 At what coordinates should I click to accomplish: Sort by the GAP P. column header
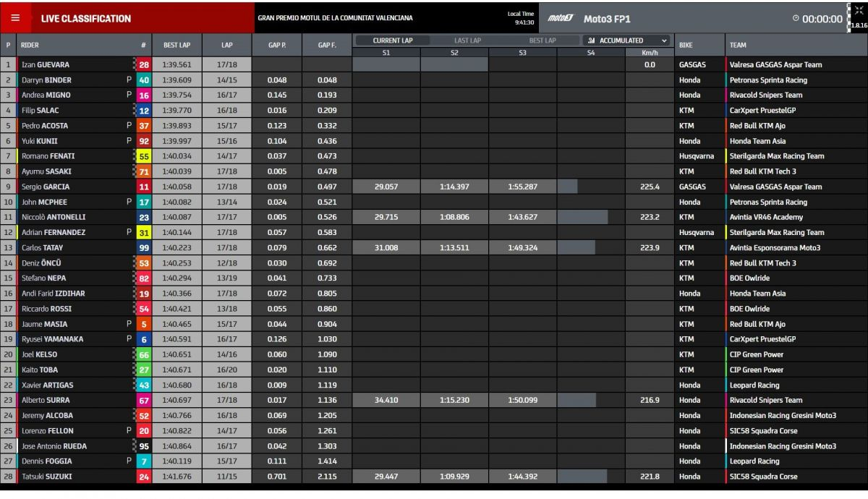(277, 45)
